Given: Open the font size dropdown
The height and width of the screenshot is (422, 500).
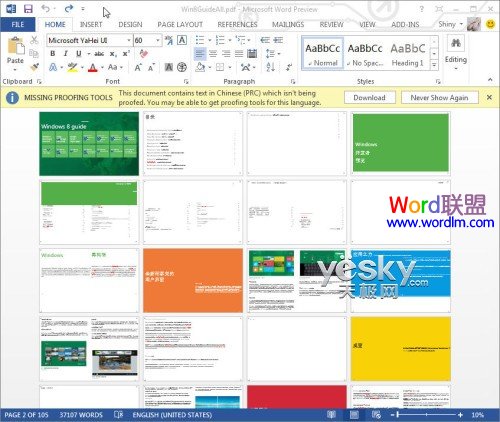Looking at the screenshot, I should [x=158, y=41].
